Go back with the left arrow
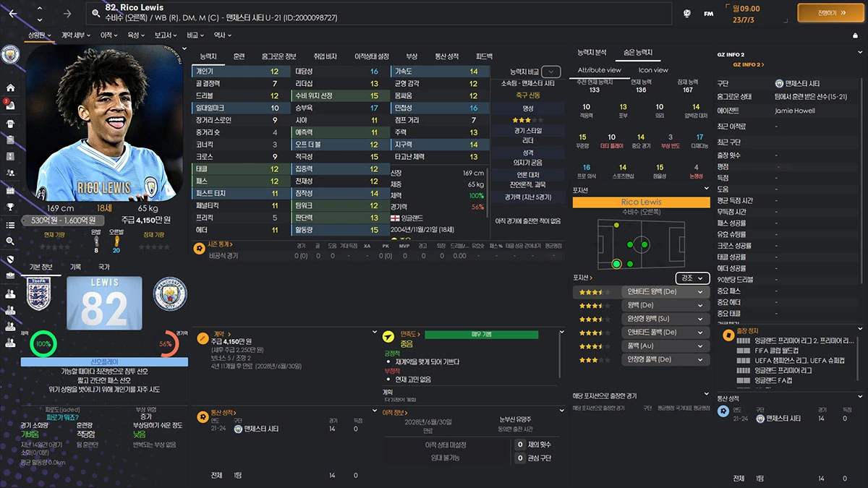 pos(13,13)
